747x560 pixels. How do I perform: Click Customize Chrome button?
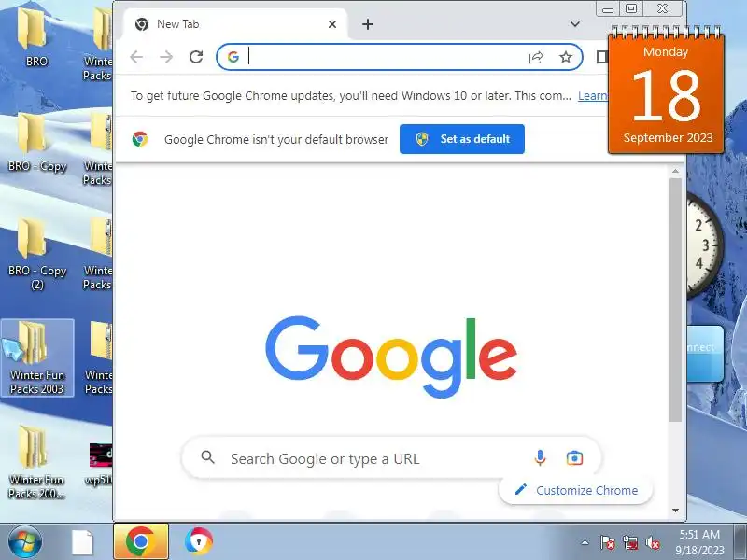click(575, 490)
